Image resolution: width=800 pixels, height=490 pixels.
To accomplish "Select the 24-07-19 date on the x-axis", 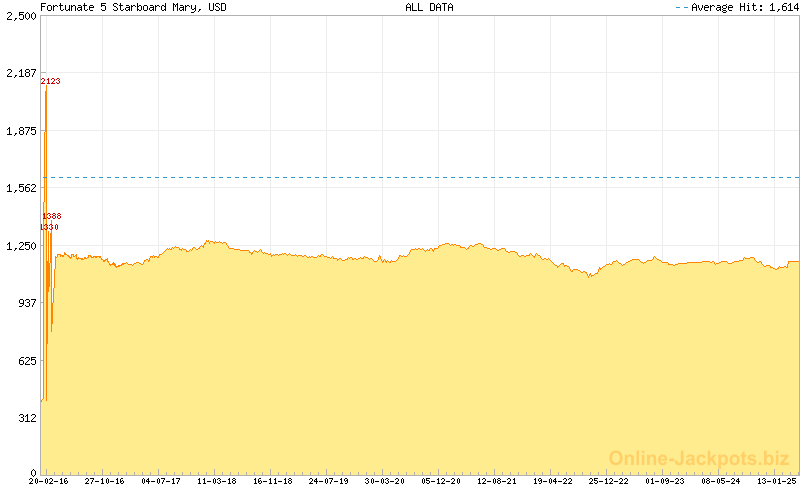I will [328, 481].
